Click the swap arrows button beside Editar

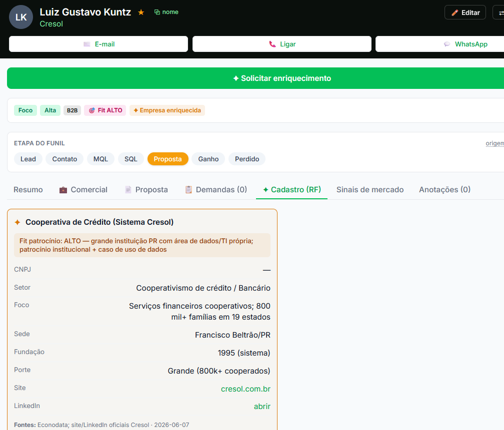499,12
